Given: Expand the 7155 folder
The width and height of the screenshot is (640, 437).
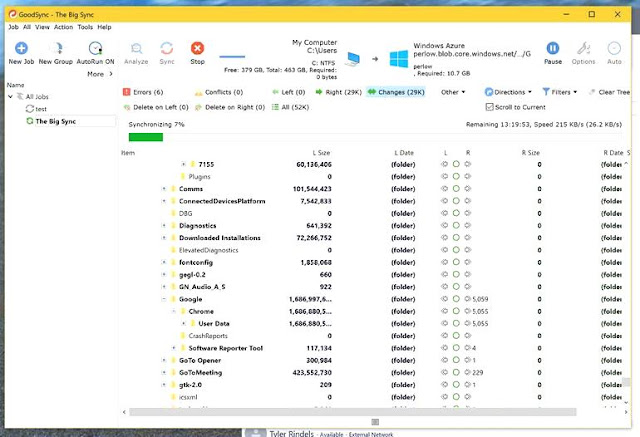Looking at the screenshot, I should click(183, 164).
